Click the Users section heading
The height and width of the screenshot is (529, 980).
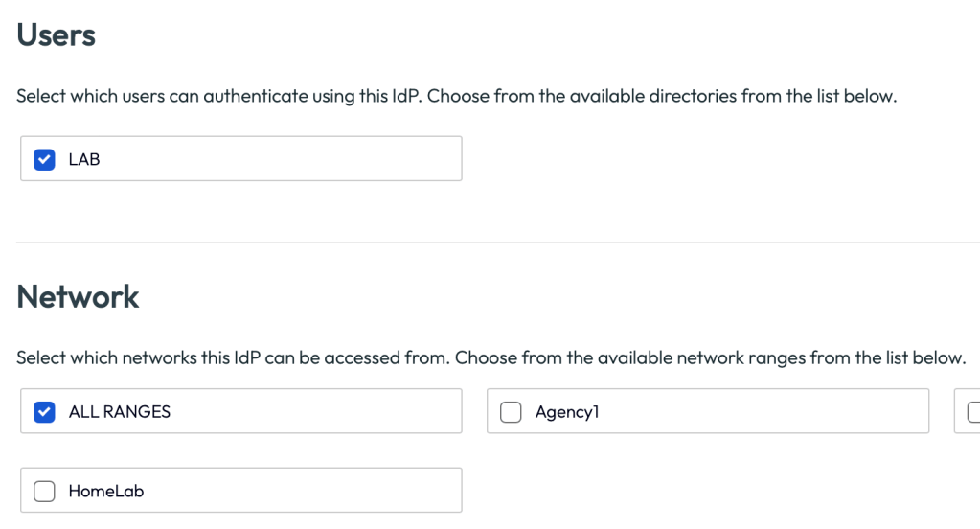click(57, 35)
